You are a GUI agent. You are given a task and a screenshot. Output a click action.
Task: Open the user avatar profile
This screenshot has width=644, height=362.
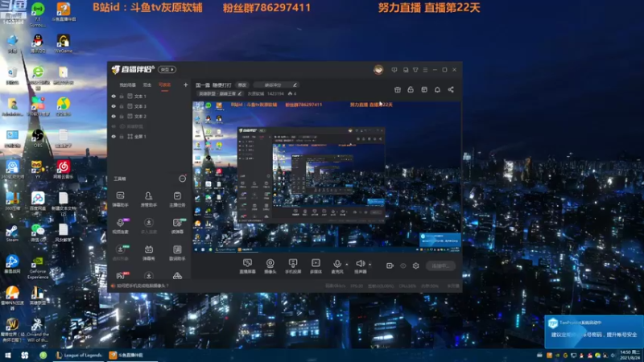tap(378, 70)
